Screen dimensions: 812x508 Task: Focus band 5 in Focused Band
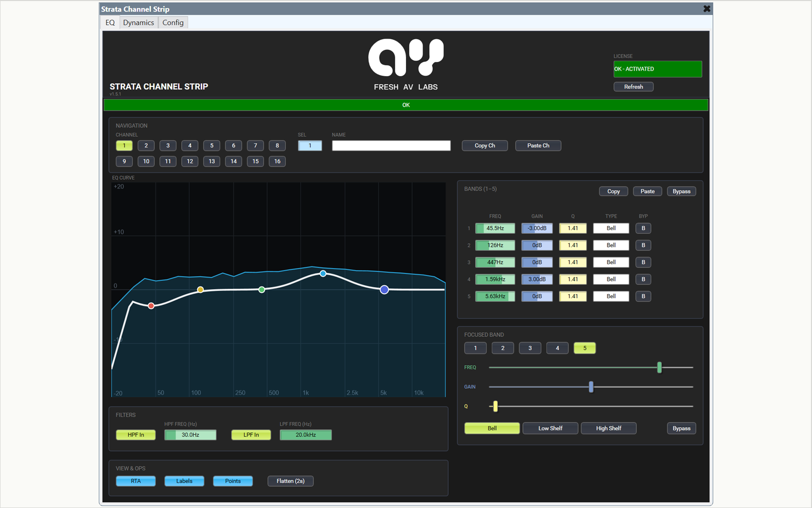tap(585, 348)
